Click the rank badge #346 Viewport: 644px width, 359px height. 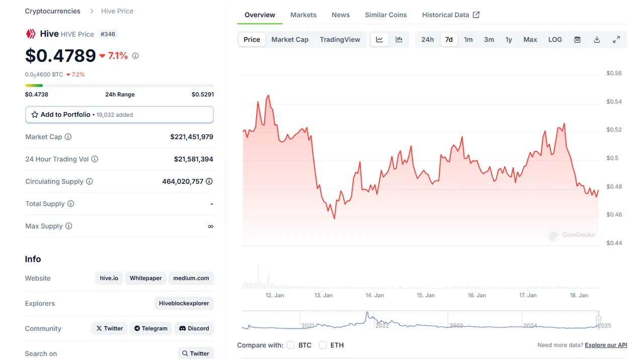point(108,34)
